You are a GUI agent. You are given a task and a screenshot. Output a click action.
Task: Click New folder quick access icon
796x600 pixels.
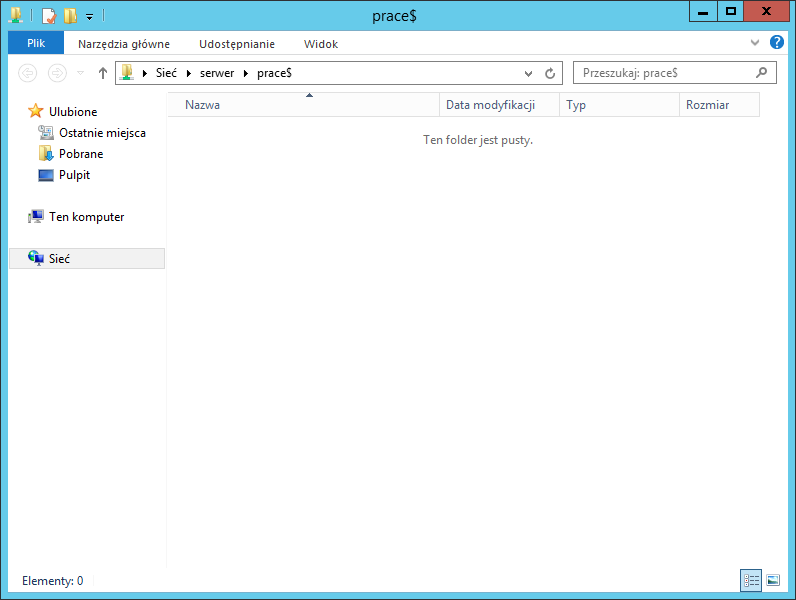click(x=71, y=16)
